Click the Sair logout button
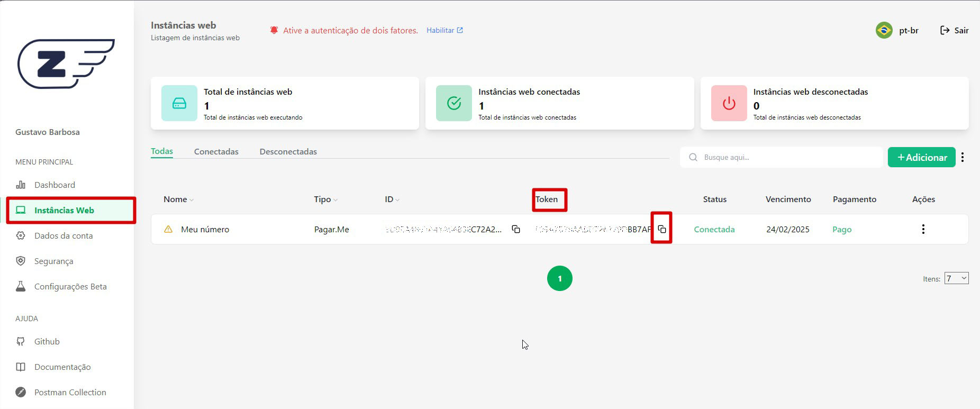This screenshot has height=409, width=980. click(x=954, y=30)
